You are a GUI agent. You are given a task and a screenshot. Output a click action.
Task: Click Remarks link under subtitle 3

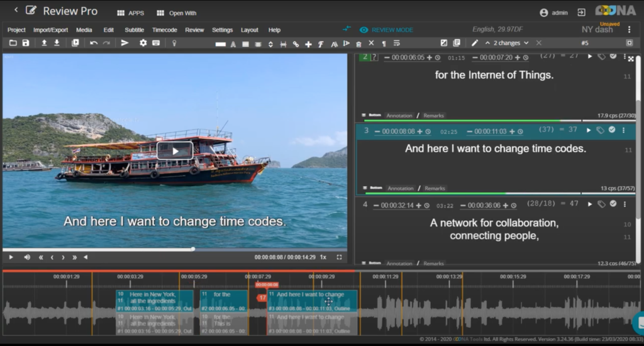pos(434,188)
